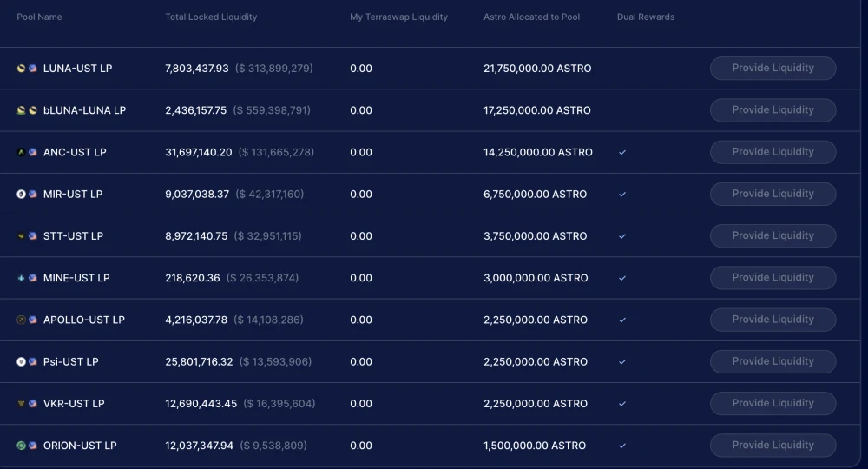
Task: Click the dual rewards checkmark for VKR-UST
Action: pyautogui.click(x=622, y=404)
